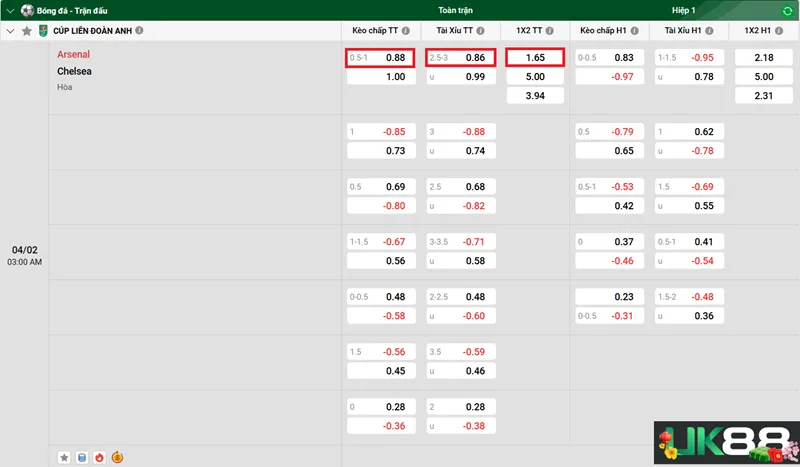Viewport: 800px width, 467px height.
Task: Click the fire hot-match icon at bottom
Action: tap(99, 457)
